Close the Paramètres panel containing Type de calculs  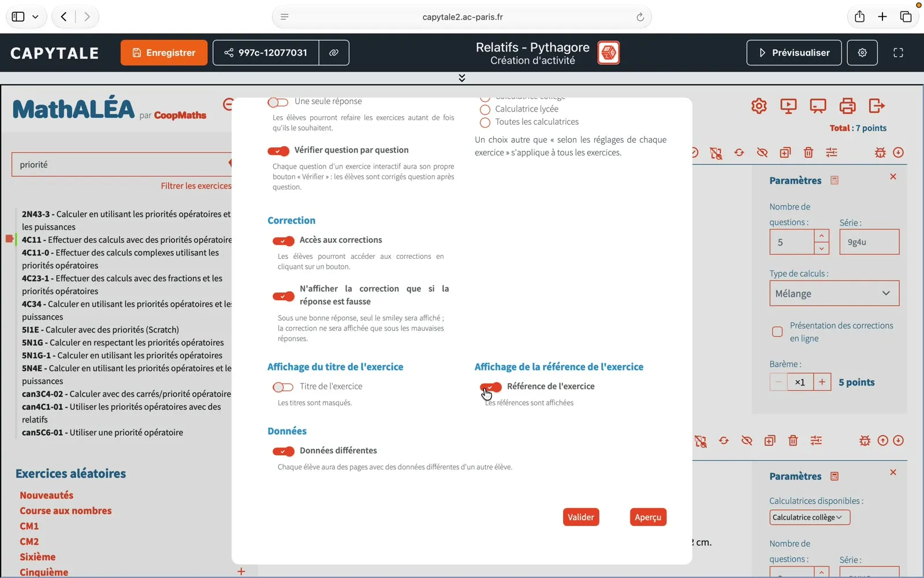click(893, 177)
